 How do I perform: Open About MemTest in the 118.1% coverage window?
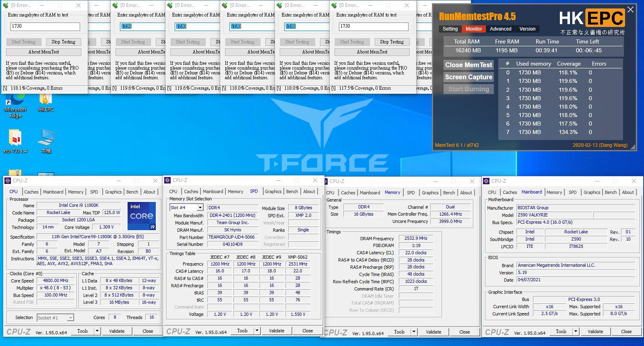point(43,52)
